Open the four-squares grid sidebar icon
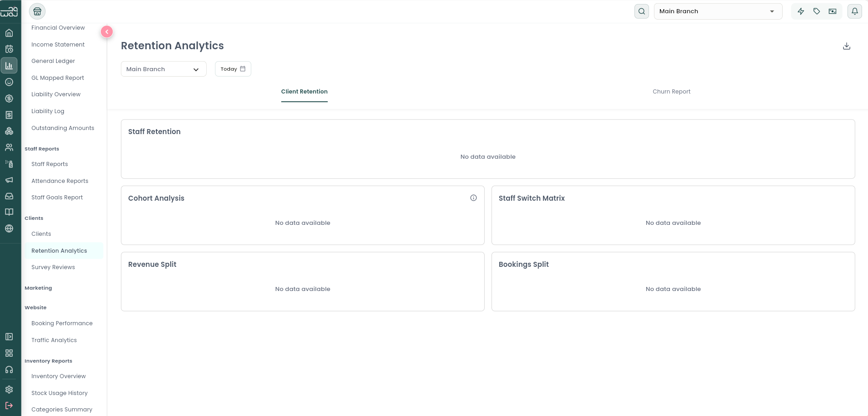The height and width of the screenshot is (416, 868). (9, 353)
